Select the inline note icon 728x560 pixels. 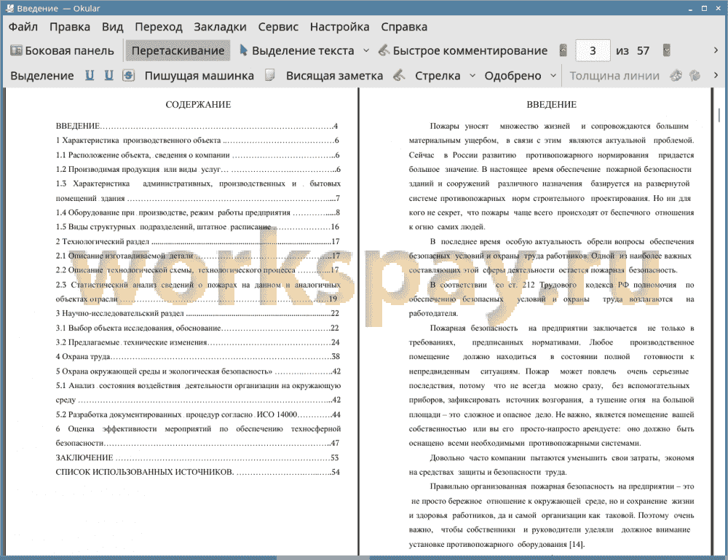click(x=270, y=75)
